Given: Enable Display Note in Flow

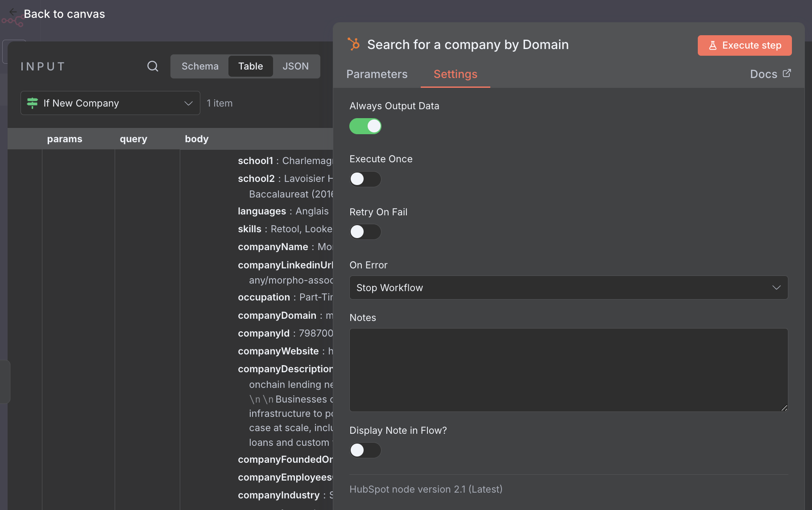Looking at the screenshot, I should click(365, 450).
